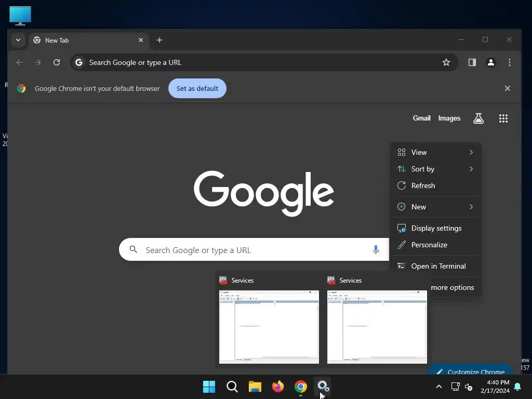The width and height of the screenshot is (532, 399).
Task: Open the Chrome three-dot menu
Action: 509,62
